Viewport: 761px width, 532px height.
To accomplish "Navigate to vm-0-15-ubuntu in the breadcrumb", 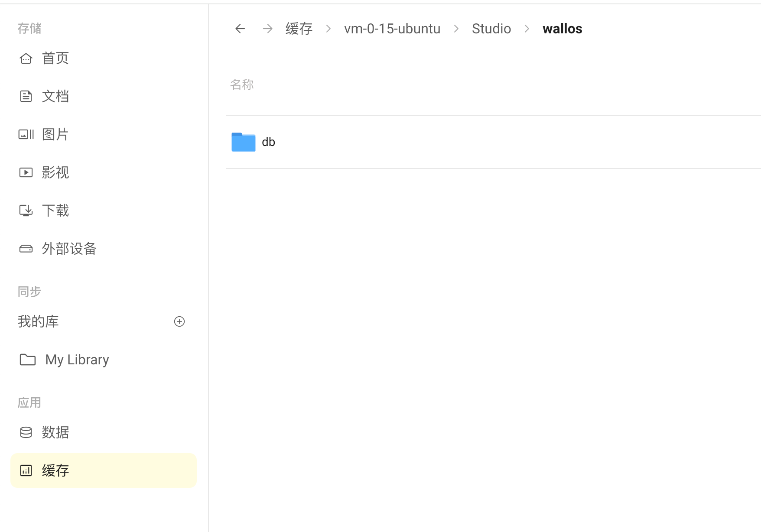I will coord(392,29).
